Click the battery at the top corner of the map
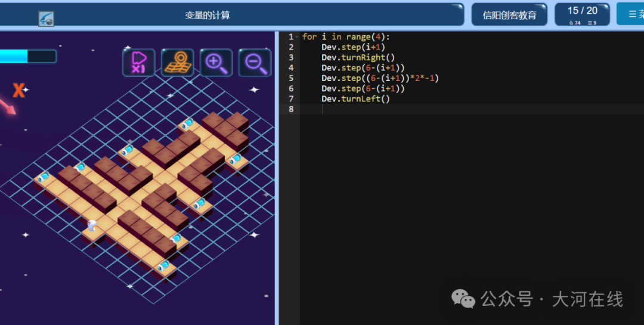Screen dimensions: 644x325 click(187, 123)
